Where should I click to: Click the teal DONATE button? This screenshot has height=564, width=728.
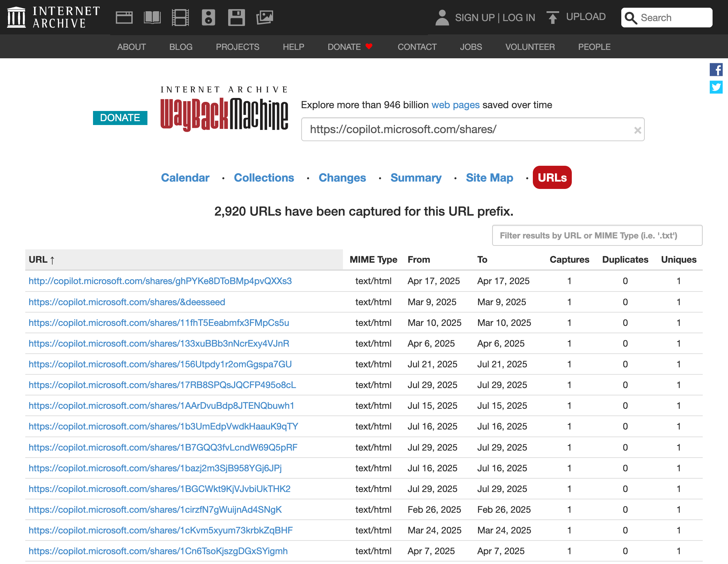[120, 118]
